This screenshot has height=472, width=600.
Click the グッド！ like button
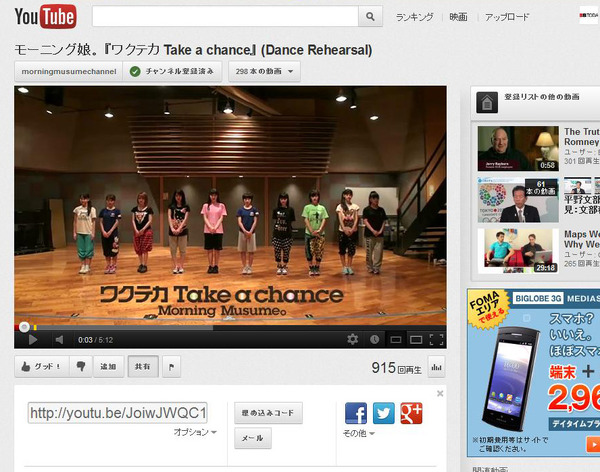pyautogui.click(x=42, y=367)
